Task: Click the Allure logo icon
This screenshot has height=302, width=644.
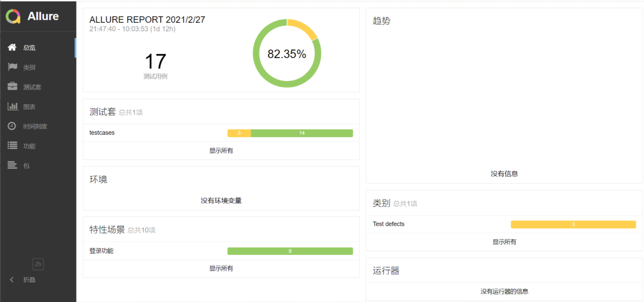Action: click(x=13, y=16)
